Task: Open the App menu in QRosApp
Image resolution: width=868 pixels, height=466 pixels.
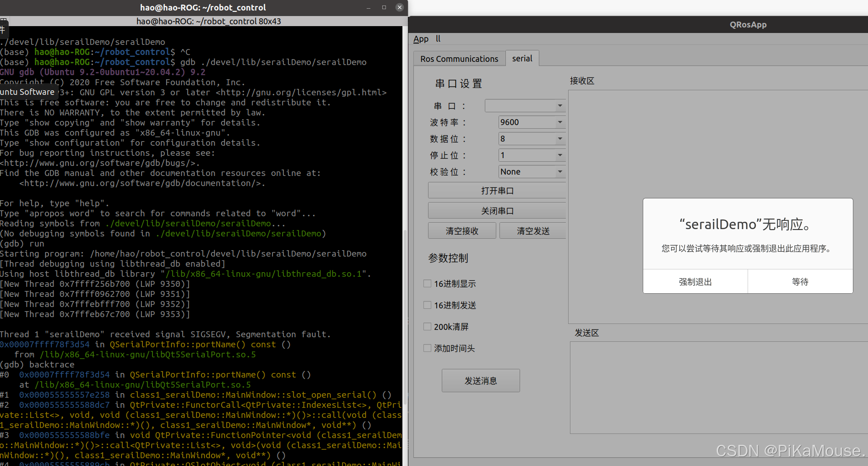Action: pos(421,39)
